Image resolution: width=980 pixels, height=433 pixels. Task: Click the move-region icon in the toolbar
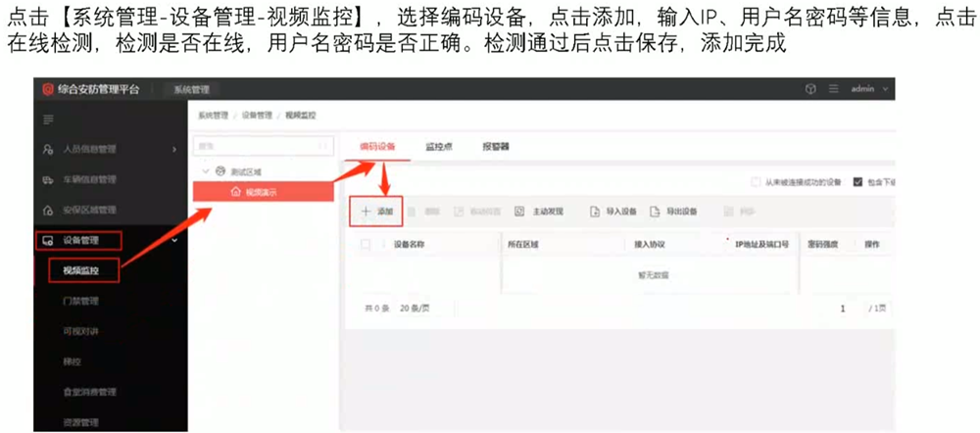tap(458, 212)
